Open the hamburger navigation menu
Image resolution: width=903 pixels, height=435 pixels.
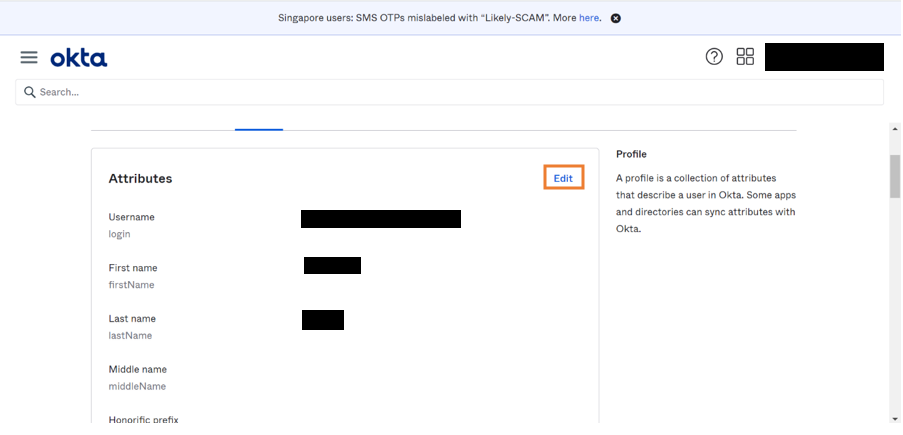(29, 58)
